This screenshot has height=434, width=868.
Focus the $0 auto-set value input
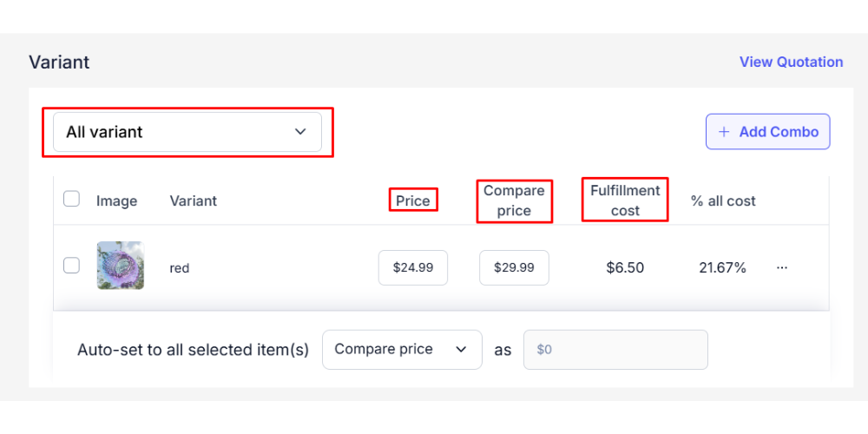point(615,350)
